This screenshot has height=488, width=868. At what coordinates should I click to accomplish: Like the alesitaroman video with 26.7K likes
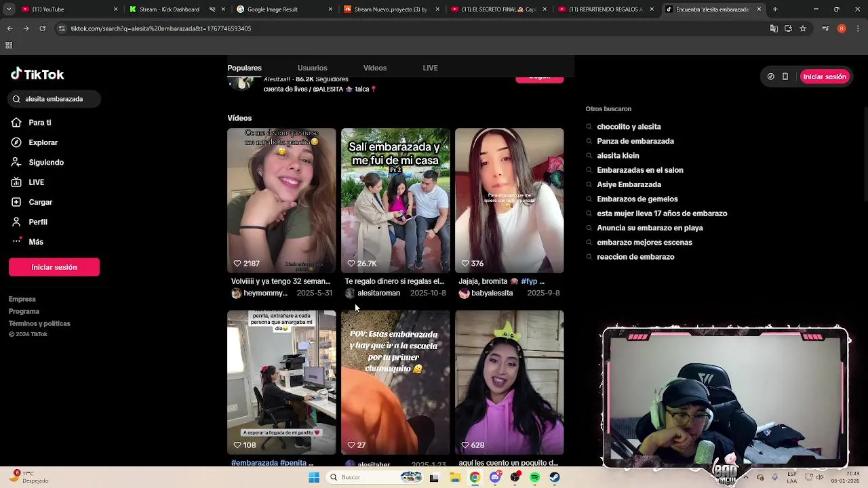[x=351, y=264]
